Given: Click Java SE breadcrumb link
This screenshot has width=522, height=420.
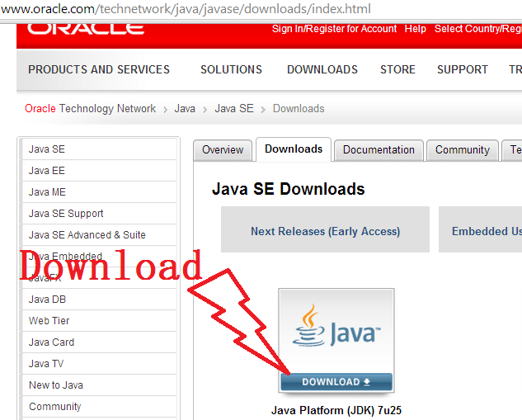Looking at the screenshot, I should click(234, 109).
